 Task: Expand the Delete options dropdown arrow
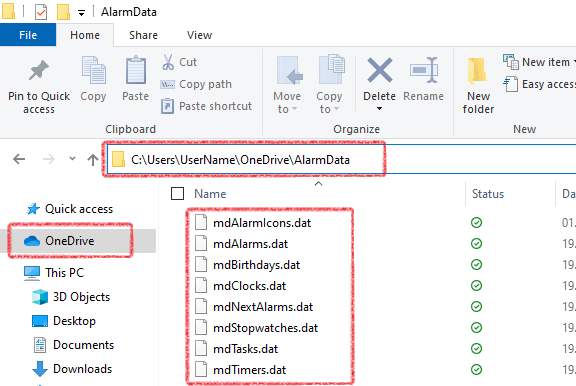tap(379, 109)
